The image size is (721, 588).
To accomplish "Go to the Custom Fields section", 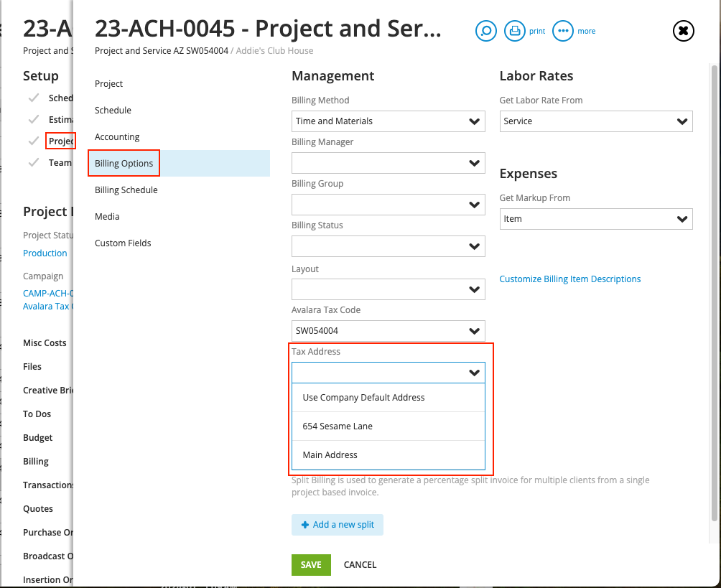I will click(x=123, y=243).
